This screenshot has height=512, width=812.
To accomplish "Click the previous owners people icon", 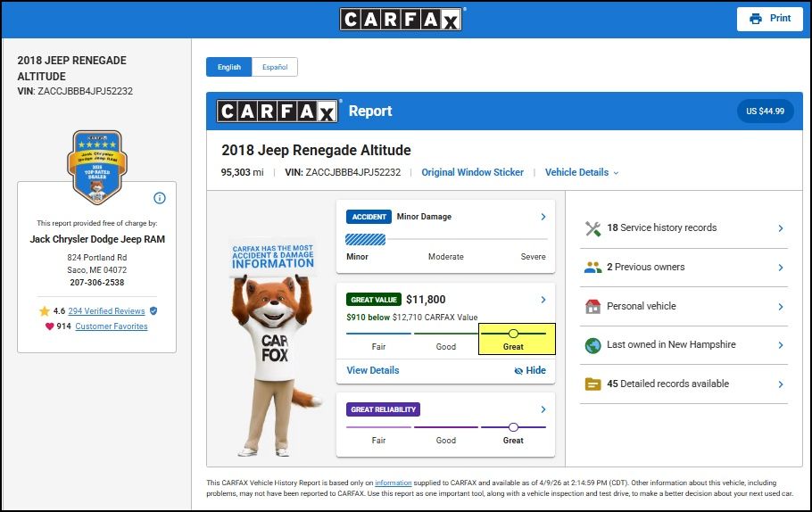I will click(592, 267).
